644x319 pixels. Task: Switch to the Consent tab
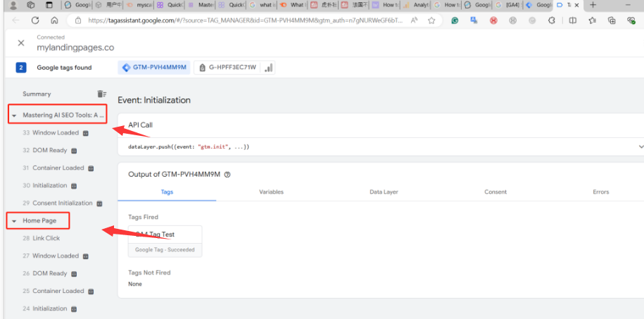tap(495, 192)
